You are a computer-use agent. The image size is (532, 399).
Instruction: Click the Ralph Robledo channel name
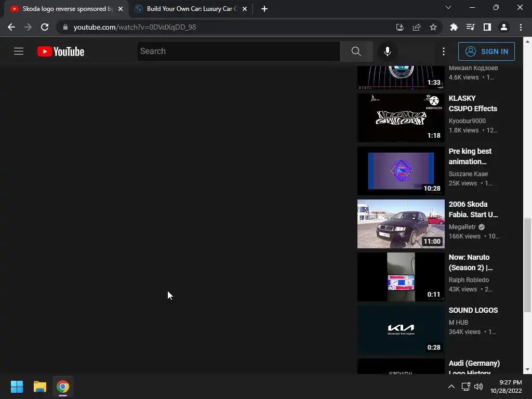469,280
